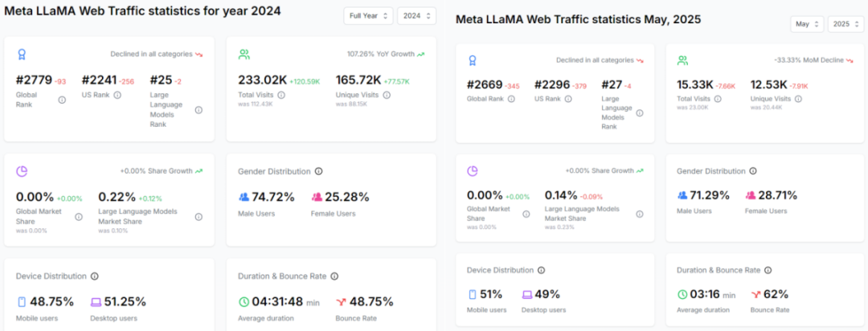Click green users icon in 2024 visits card
868x331 pixels.
244,55
